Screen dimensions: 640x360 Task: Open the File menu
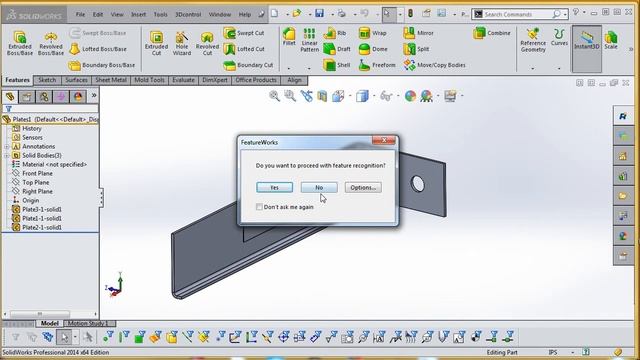coord(80,14)
